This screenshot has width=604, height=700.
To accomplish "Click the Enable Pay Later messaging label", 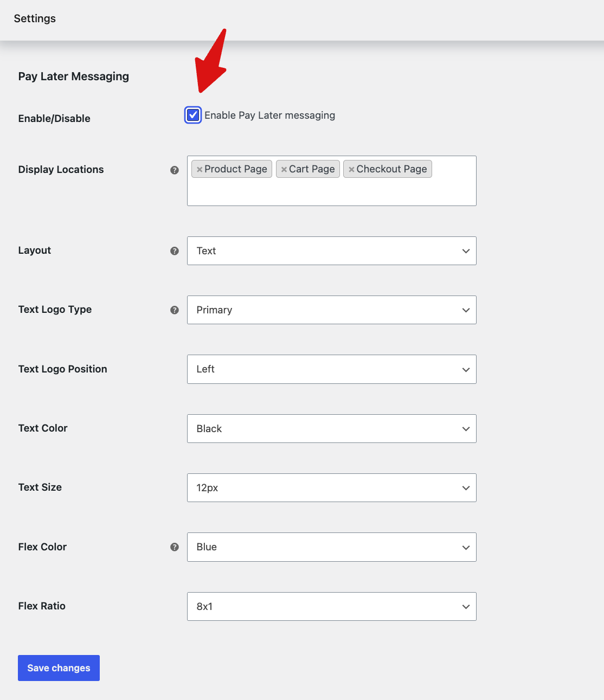I will [x=269, y=115].
